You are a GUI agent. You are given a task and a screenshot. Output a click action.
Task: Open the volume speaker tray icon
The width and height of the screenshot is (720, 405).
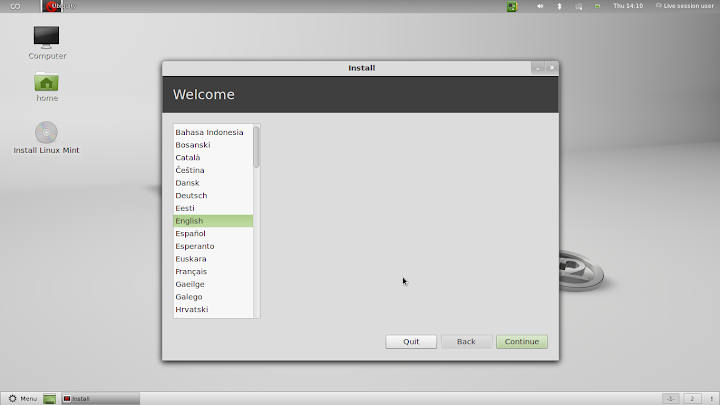pos(540,6)
